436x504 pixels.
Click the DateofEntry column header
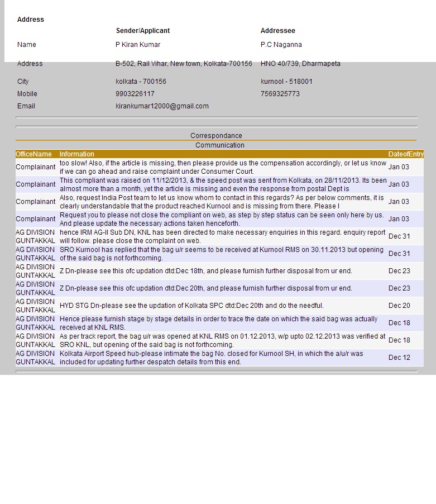[x=406, y=154]
